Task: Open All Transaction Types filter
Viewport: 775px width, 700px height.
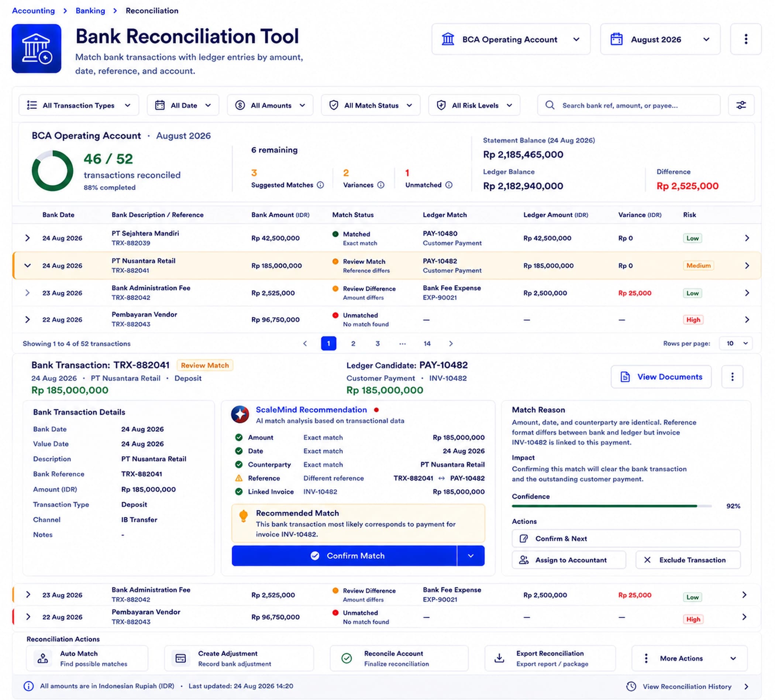Action: point(79,105)
